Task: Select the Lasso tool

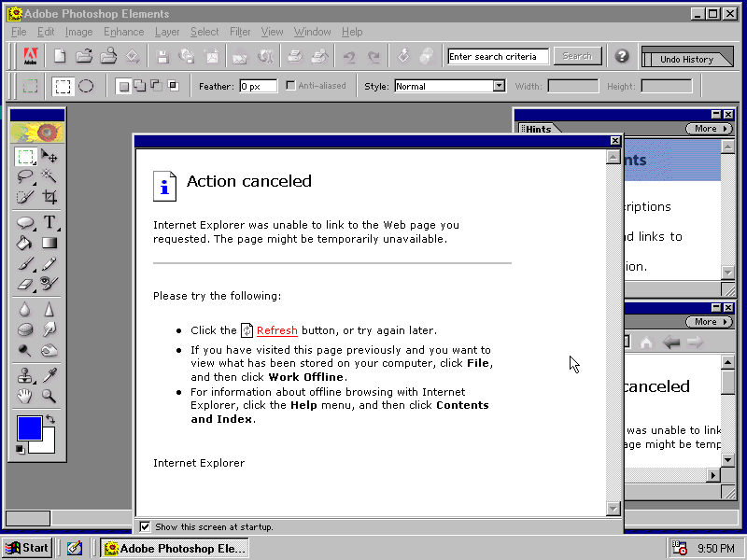Action: 25,176
